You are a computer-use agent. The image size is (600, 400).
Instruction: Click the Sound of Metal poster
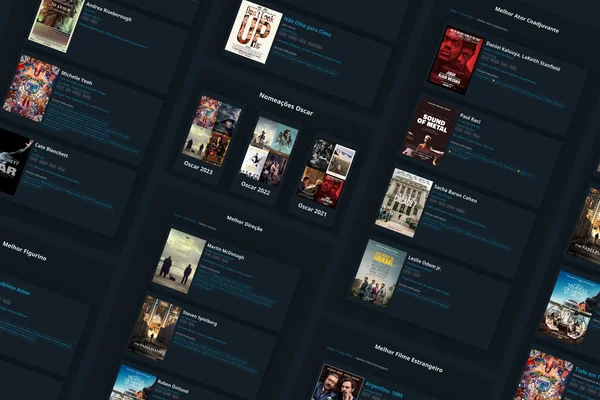click(430, 131)
